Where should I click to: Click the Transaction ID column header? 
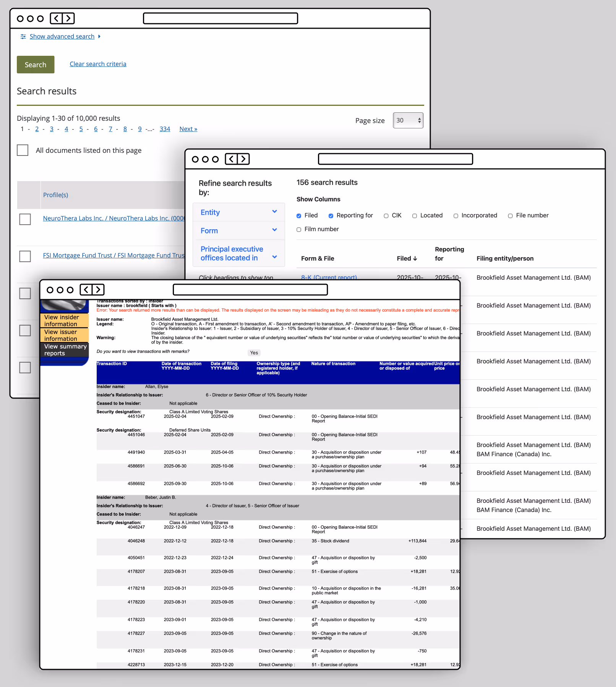112,364
